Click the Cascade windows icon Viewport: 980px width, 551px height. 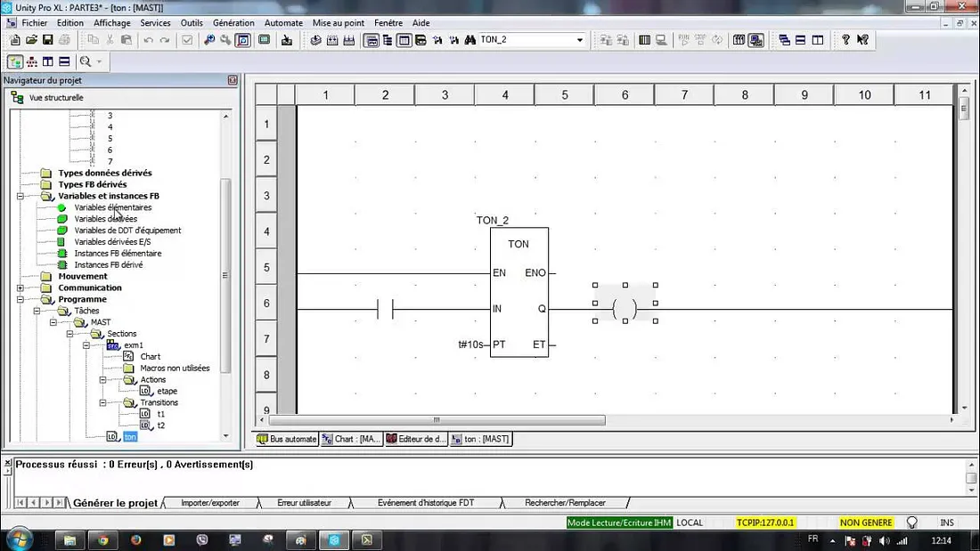784,40
